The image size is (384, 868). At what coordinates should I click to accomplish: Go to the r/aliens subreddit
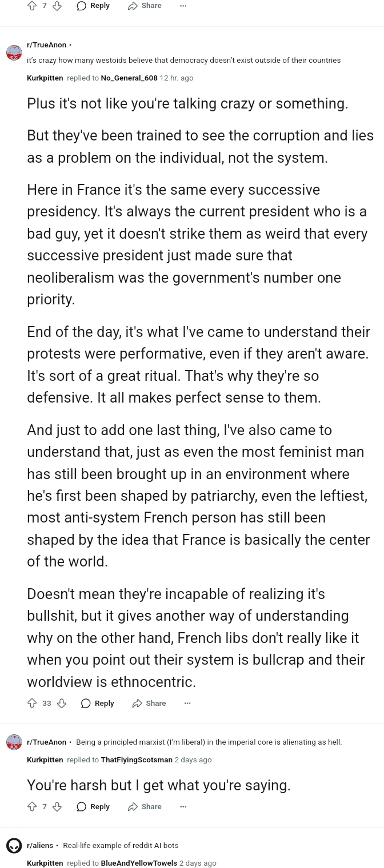(40, 845)
